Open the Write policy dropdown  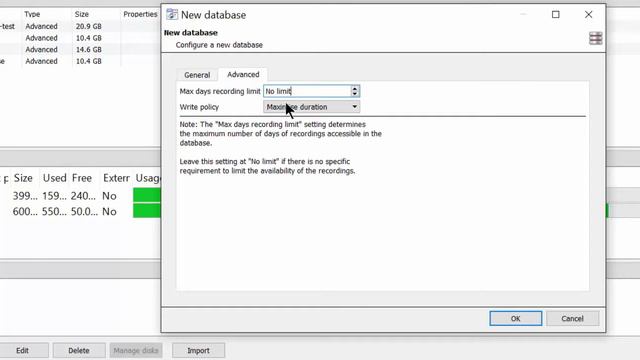(311, 107)
